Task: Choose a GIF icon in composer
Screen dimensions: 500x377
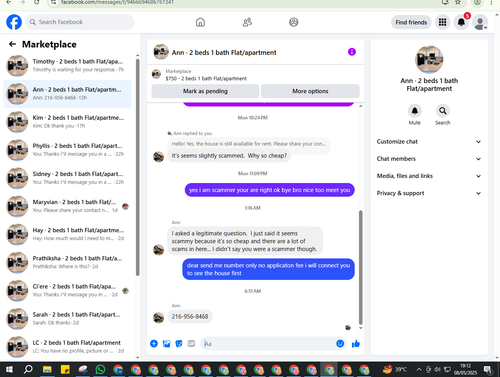Action: (191, 344)
